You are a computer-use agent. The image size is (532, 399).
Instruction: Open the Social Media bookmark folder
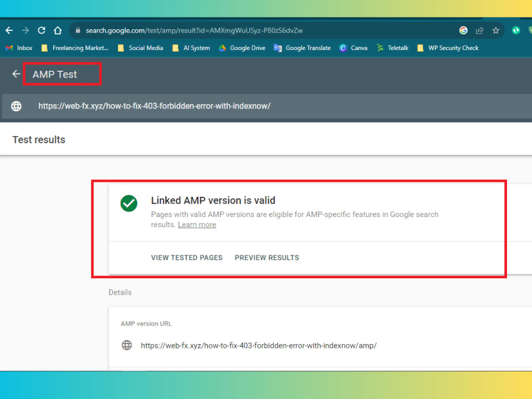tap(140, 48)
